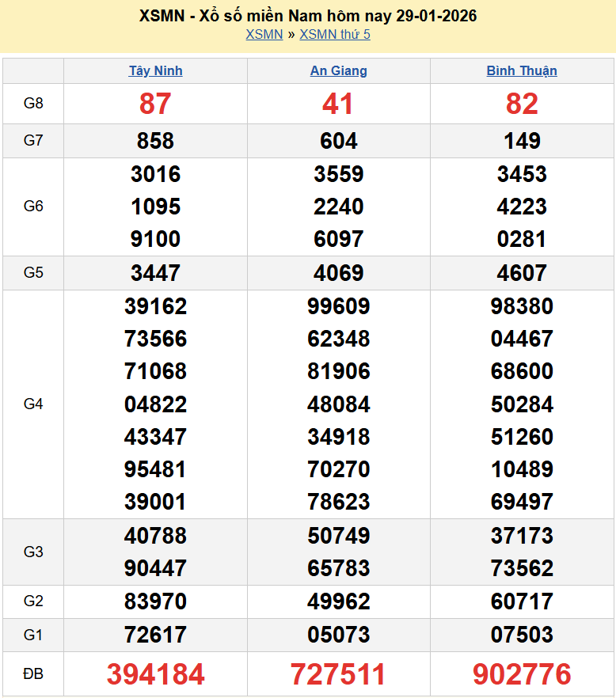Click the G2 result 60717
This screenshot has height=698, width=616.
(x=522, y=601)
